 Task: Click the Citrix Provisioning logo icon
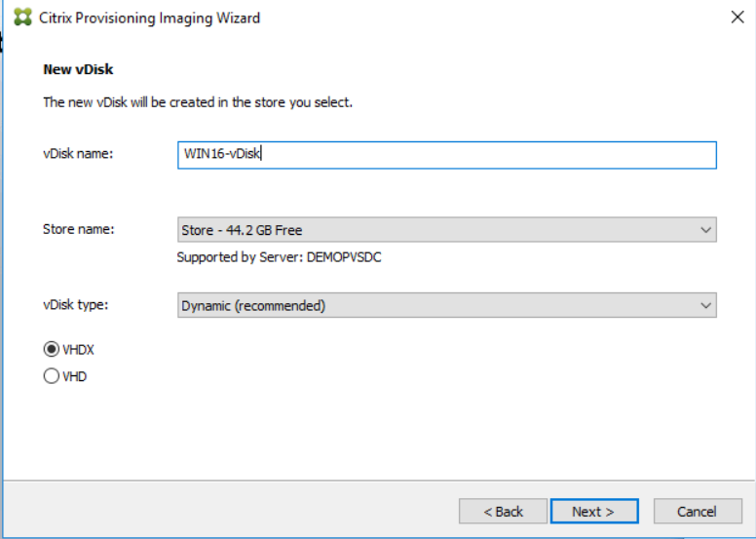point(22,18)
